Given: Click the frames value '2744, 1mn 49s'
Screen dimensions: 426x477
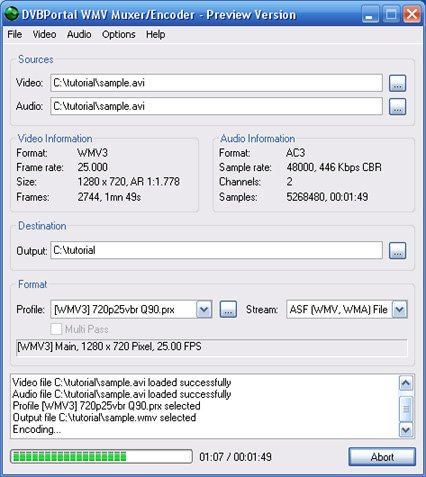Looking at the screenshot, I should pos(109,197).
